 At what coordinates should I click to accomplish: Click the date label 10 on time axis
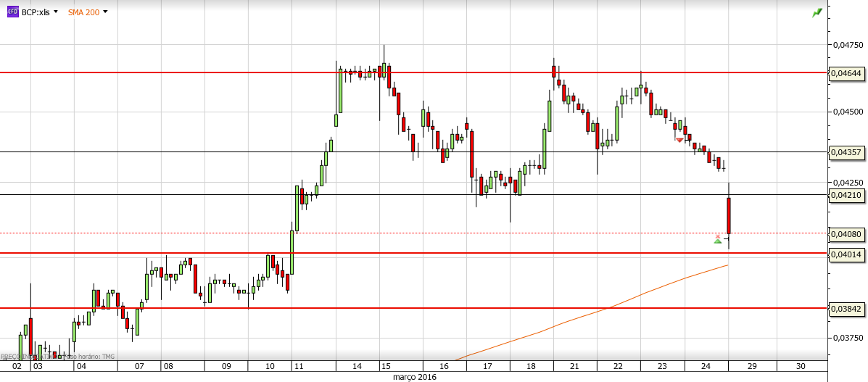pyautogui.click(x=270, y=366)
